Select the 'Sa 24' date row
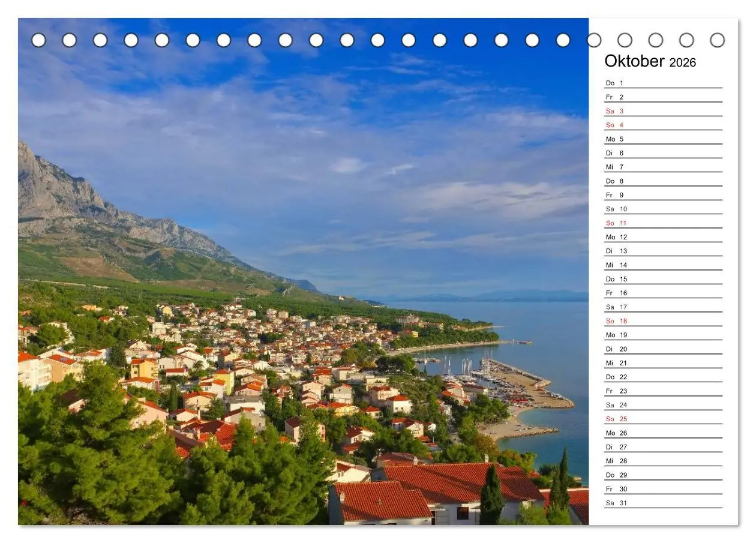Viewport: 756px width, 543px height. pyautogui.click(x=663, y=405)
